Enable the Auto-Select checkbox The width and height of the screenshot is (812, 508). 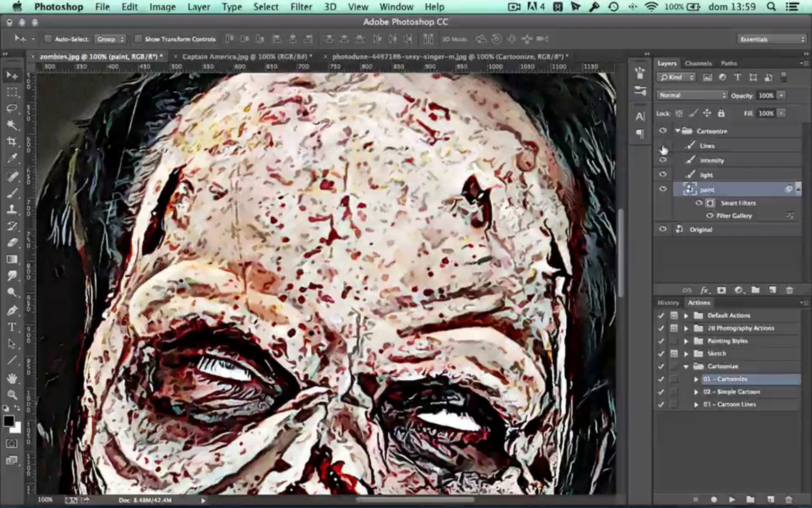(x=48, y=39)
